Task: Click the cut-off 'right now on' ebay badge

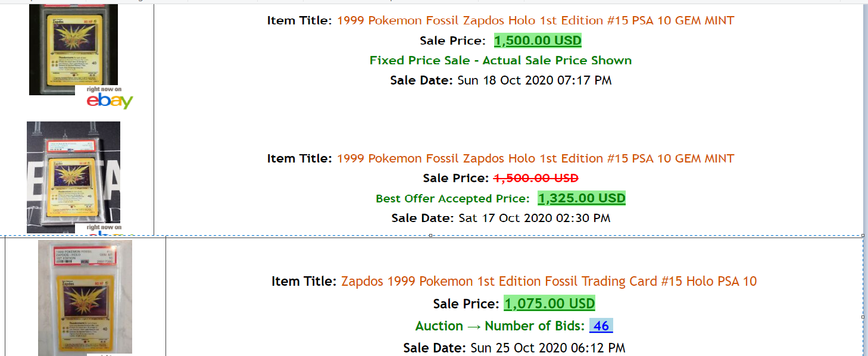Action: [105, 229]
